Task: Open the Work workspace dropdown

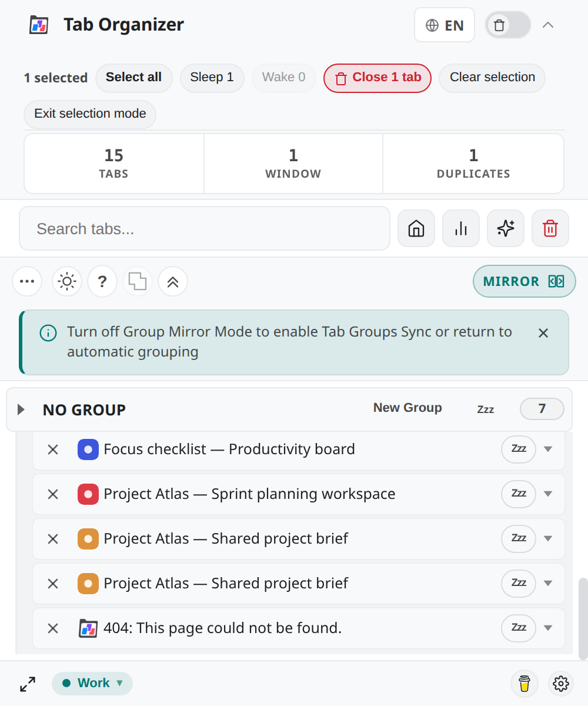Action: pyautogui.click(x=92, y=684)
